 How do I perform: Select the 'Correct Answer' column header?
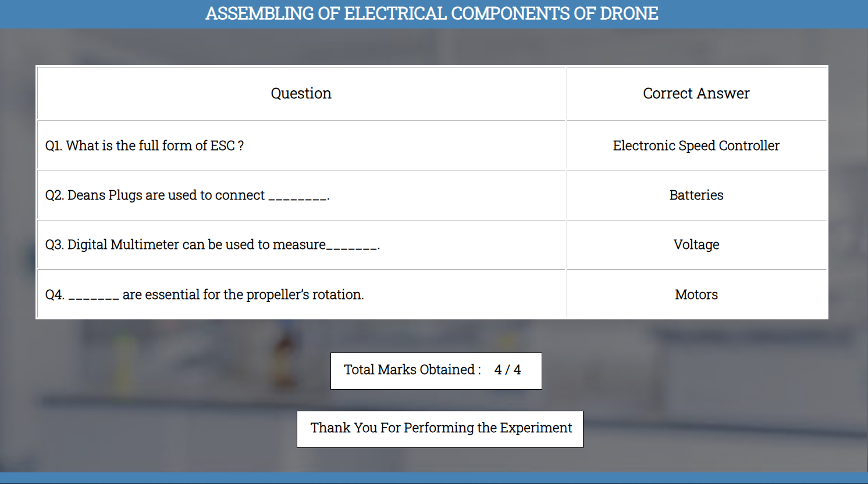[x=696, y=94]
